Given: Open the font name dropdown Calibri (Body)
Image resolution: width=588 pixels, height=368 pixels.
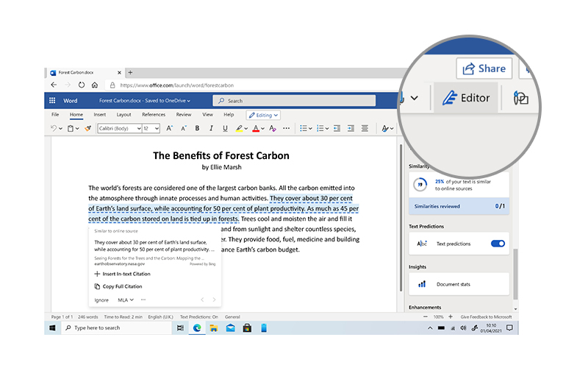Looking at the screenshot, I should (120, 128).
